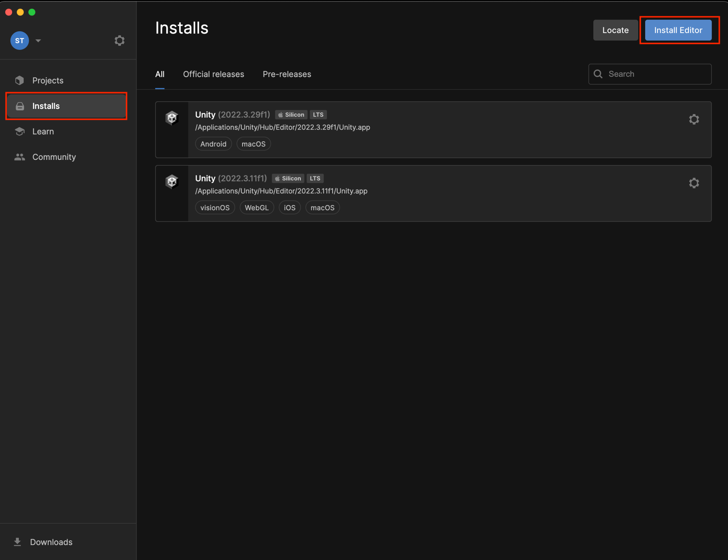The width and height of the screenshot is (728, 560).
Task: Click the Locate button
Action: pyautogui.click(x=615, y=30)
